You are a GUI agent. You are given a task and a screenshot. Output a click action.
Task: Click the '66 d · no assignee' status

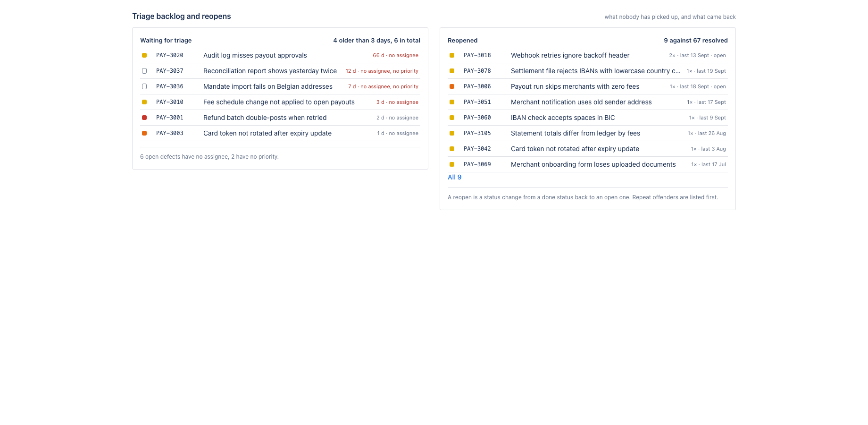point(395,55)
